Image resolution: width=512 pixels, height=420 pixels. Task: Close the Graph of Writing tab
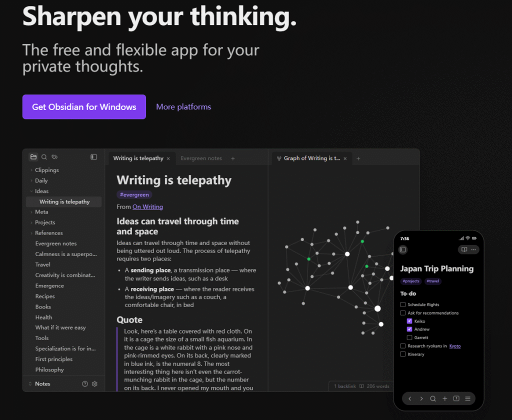pyautogui.click(x=345, y=158)
